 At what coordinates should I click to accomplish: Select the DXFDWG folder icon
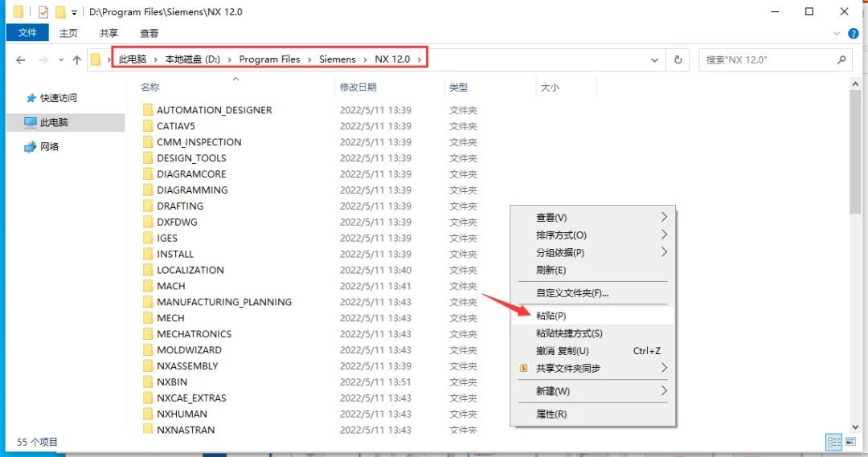tap(148, 222)
